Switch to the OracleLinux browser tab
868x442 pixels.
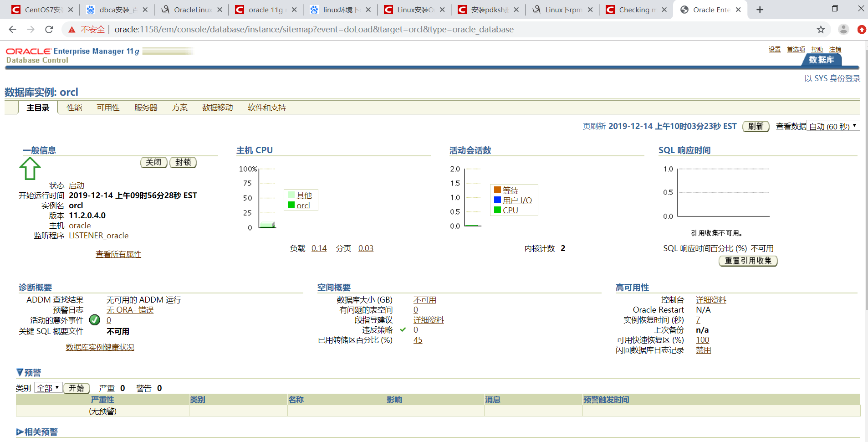click(193, 10)
